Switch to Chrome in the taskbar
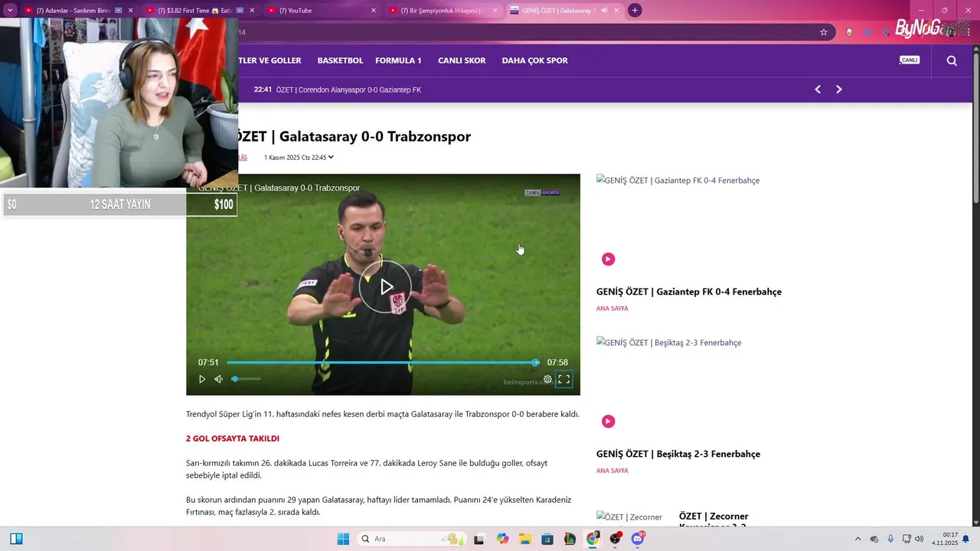This screenshot has height=551, width=980. click(x=593, y=539)
